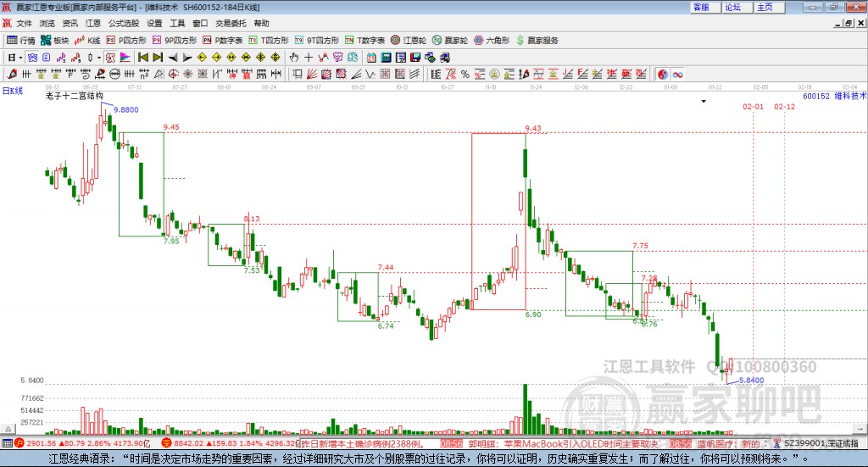Open the 文件 menu
868x467 pixels.
24,23
